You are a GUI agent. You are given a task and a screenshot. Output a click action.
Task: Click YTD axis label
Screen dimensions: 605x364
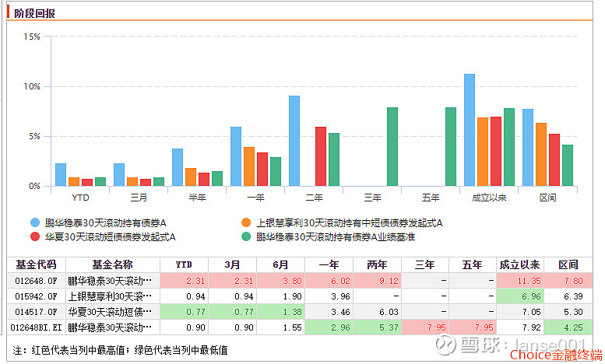click(81, 198)
